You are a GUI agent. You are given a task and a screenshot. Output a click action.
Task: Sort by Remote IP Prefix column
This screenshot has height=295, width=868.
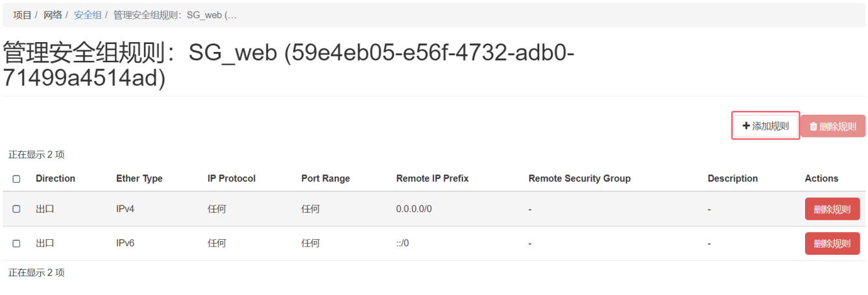pos(432,178)
